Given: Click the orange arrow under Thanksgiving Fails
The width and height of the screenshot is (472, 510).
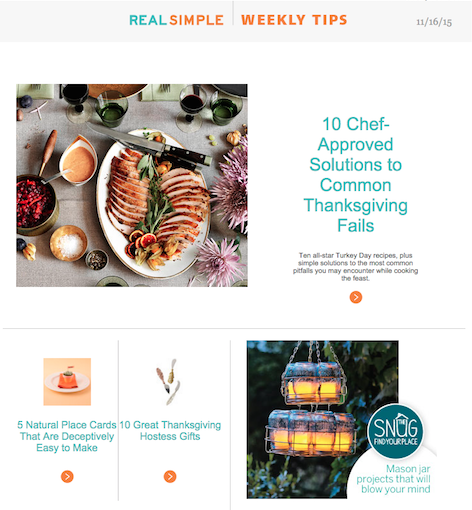Looking at the screenshot, I should [x=356, y=297].
